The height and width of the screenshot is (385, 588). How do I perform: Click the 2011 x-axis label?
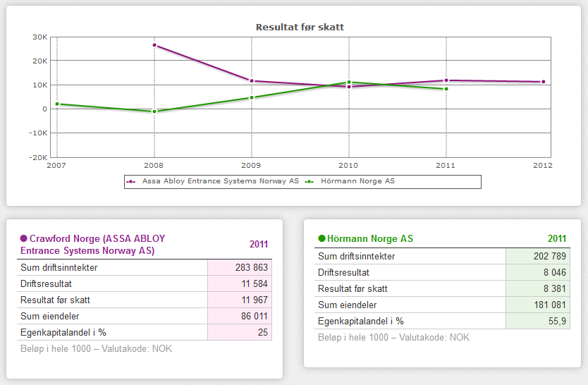click(446, 165)
